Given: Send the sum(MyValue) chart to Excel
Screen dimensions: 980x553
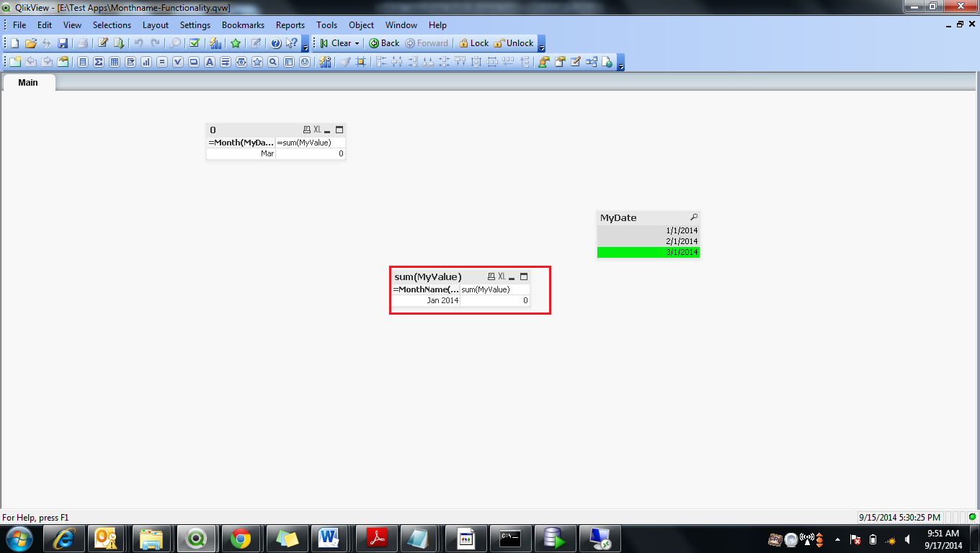Looking at the screenshot, I should click(x=502, y=276).
